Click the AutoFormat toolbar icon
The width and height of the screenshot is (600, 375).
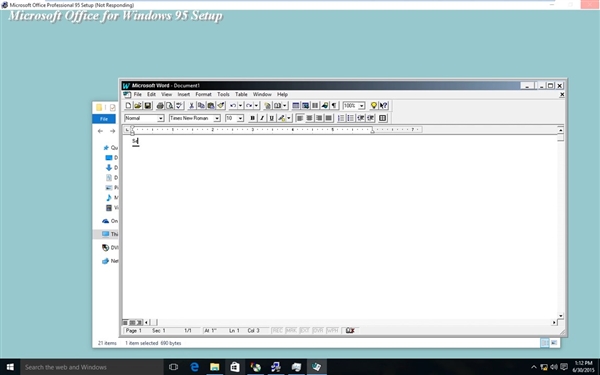(x=267, y=106)
